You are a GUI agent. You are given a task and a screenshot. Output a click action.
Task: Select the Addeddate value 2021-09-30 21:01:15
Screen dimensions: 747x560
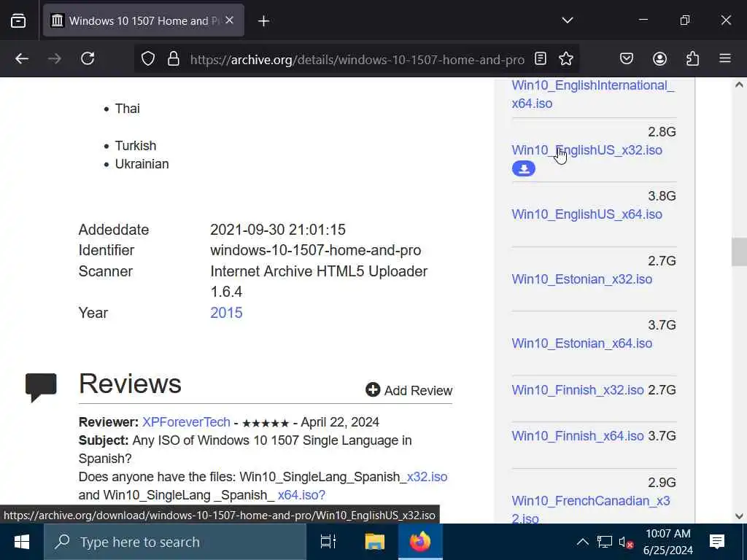coord(278,230)
